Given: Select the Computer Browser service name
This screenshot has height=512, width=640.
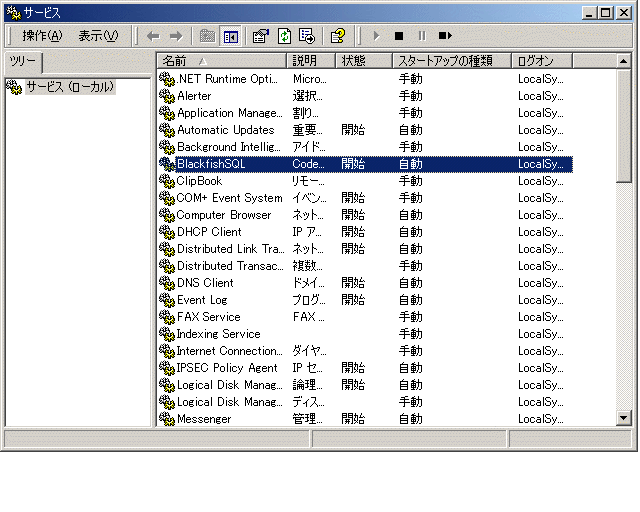Looking at the screenshot, I should 224,215.
